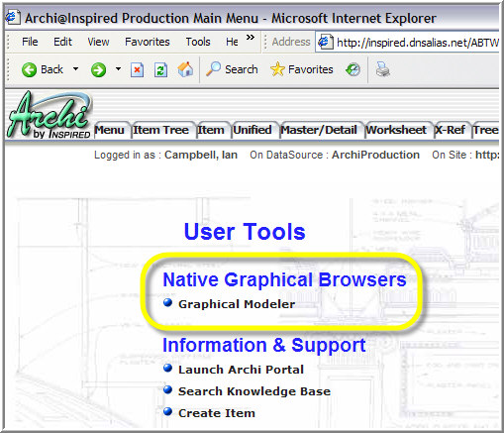This screenshot has width=504, height=433.
Task: Click the blue bullet beside Graphical Modeler
Action: 168,302
